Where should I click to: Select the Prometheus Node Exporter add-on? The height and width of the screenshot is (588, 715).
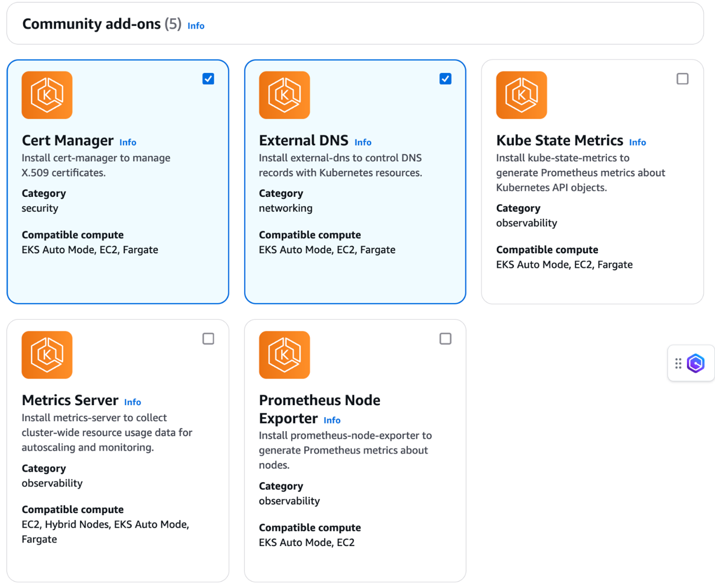point(445,339)
